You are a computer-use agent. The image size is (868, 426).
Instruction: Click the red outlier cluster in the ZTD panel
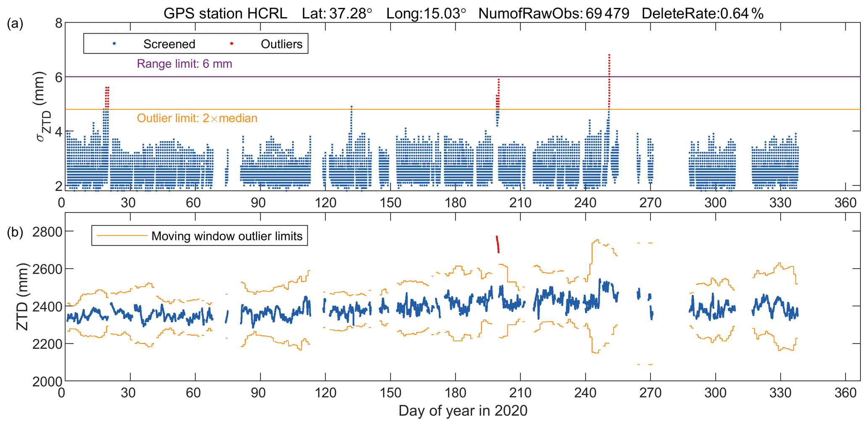(498, 244)
